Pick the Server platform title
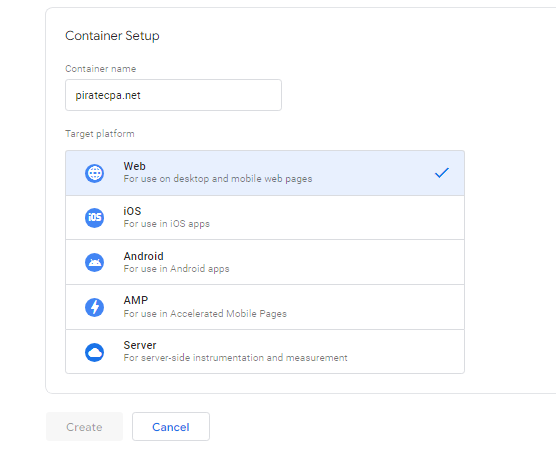This screenshot has width=556, height=450. click(x=140, y=345)
